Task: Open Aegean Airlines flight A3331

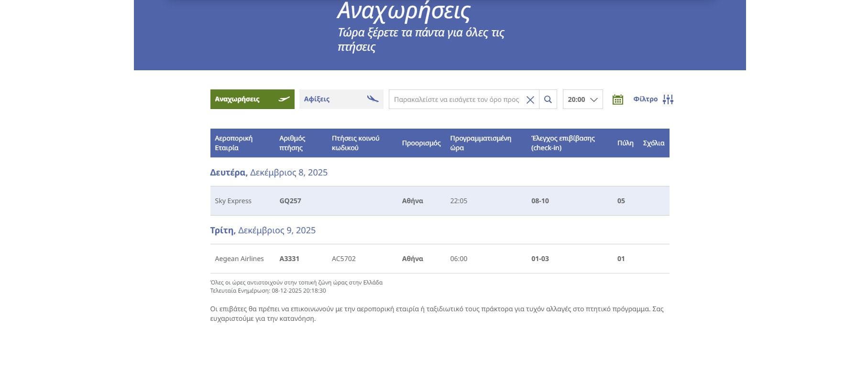Action: (x=289, y=259)
